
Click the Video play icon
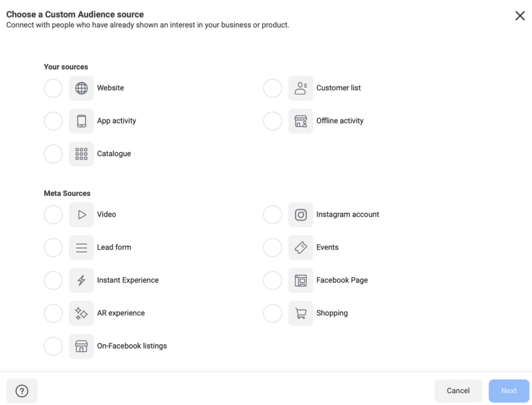pos(81,215)
